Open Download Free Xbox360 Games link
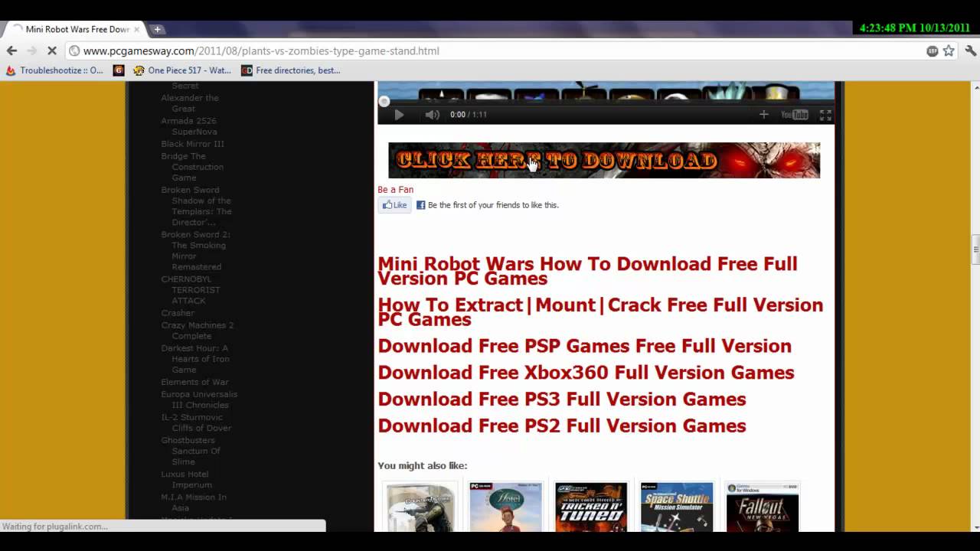980x551 pixels. point(586,373)
